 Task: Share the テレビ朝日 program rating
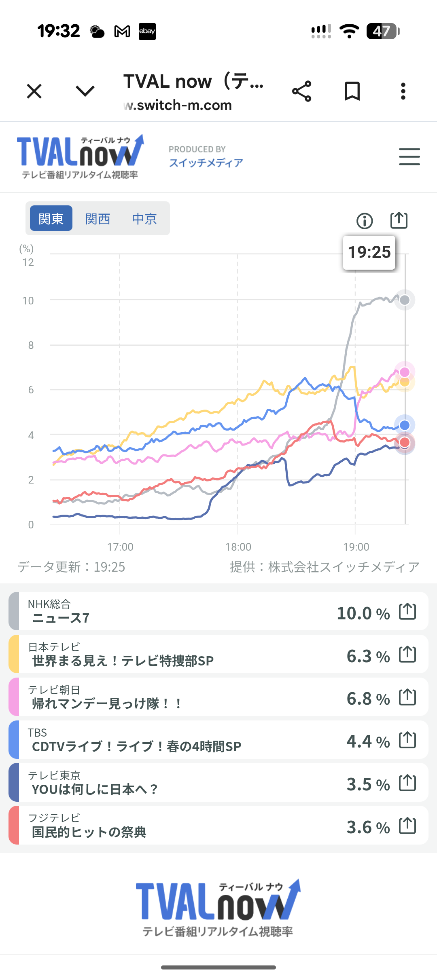coord(407,697)
